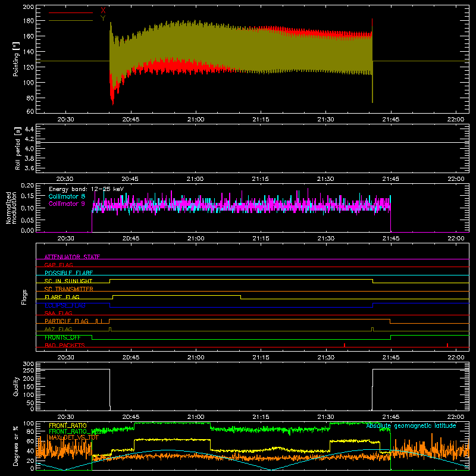Screen dimensions: 476x476
Task: Click the Absolute geomagnetic latitude label
Action: point(411,425)
